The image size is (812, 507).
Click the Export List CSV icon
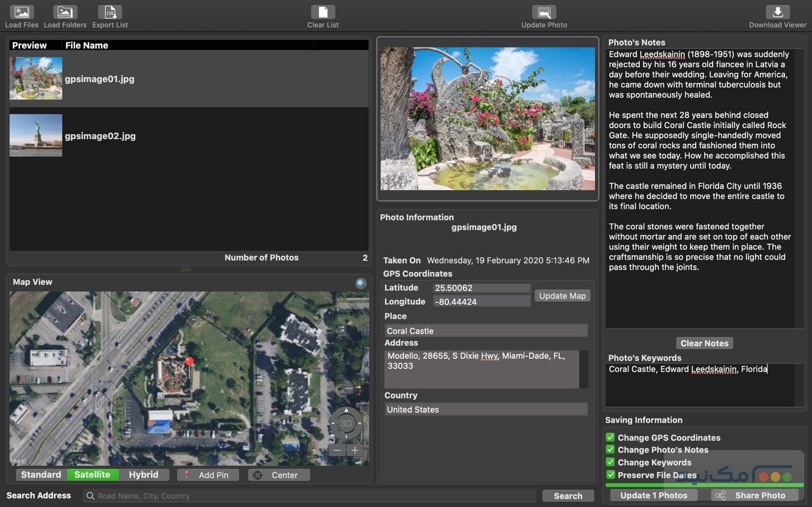click(110, 12)
